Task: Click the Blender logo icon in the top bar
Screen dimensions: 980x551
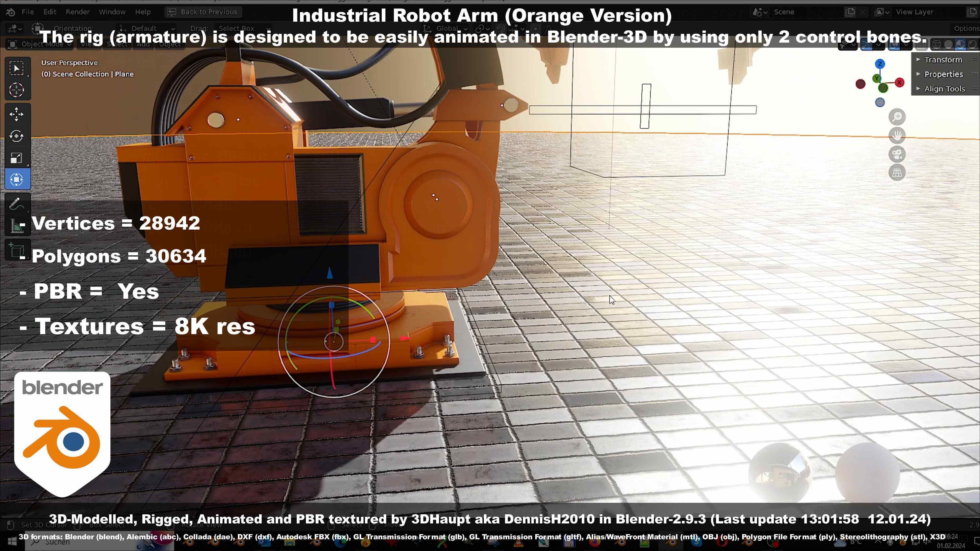Action: point(10,12)
